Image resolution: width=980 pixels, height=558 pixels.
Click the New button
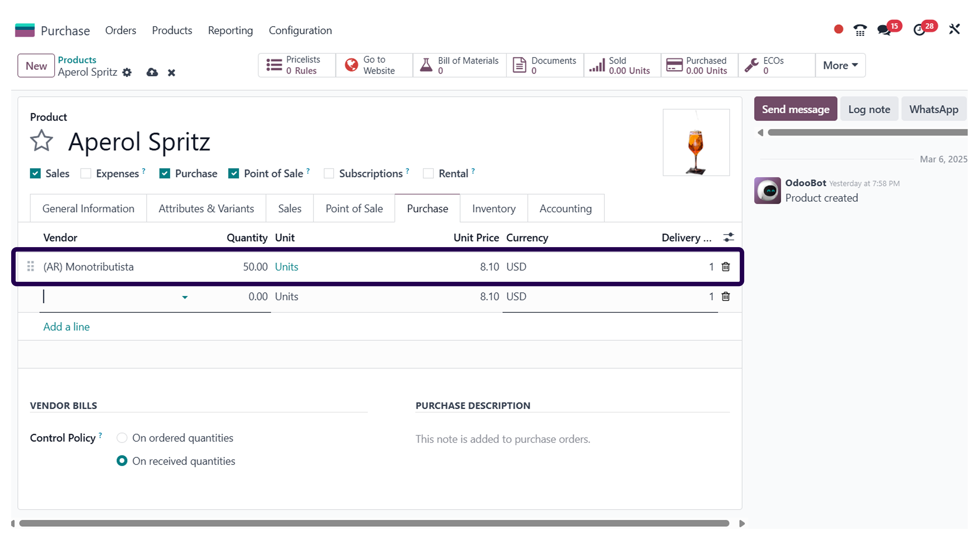tap(36, 65)
